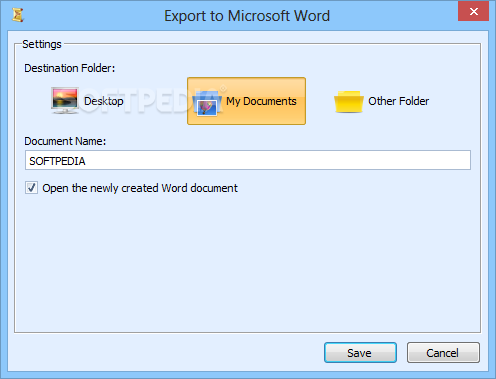496x379 pixels.
Task: Select the My Documents destination option
Action: point(246,101)
